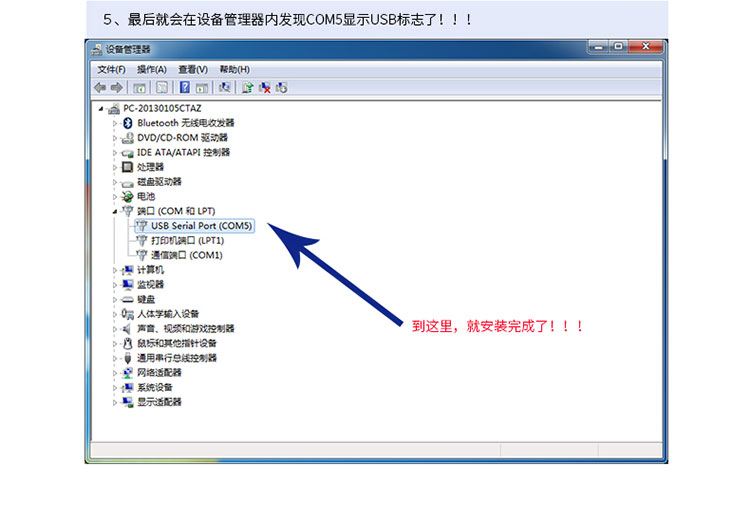Open the 查看(V) menu
This screenshot has height=508, width=750.
click(193, 69)
